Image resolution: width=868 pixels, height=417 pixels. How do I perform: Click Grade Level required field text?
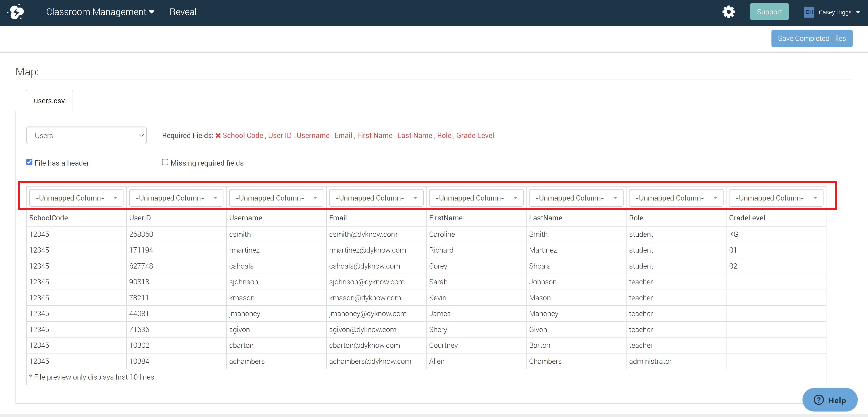tap(475, 135)
